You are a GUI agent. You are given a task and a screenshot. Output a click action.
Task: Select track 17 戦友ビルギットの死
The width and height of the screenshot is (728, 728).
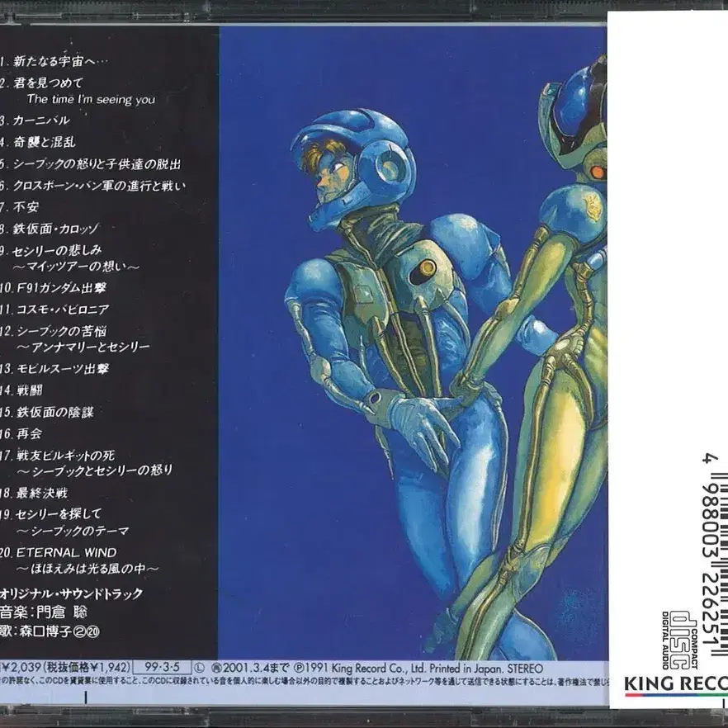coord(58,455)
